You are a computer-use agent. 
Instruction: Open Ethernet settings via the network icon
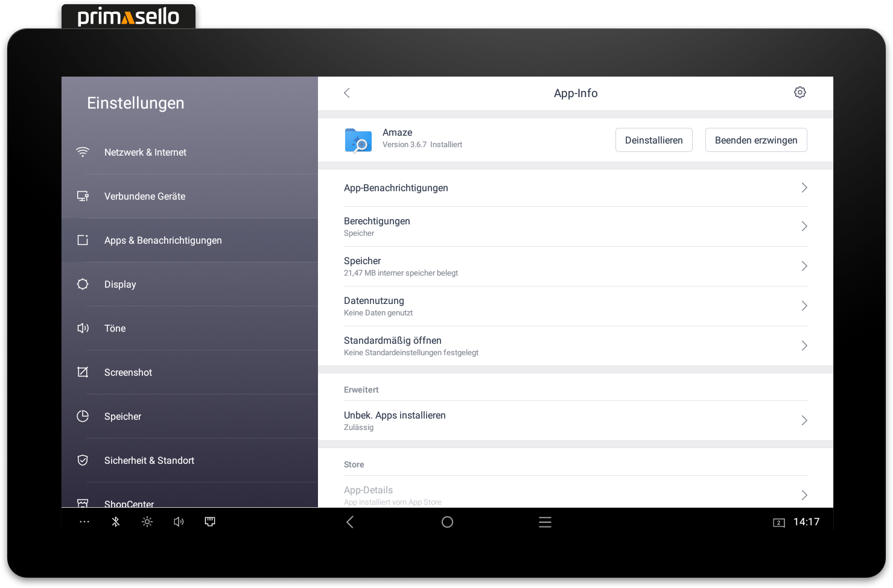(210, 522)
